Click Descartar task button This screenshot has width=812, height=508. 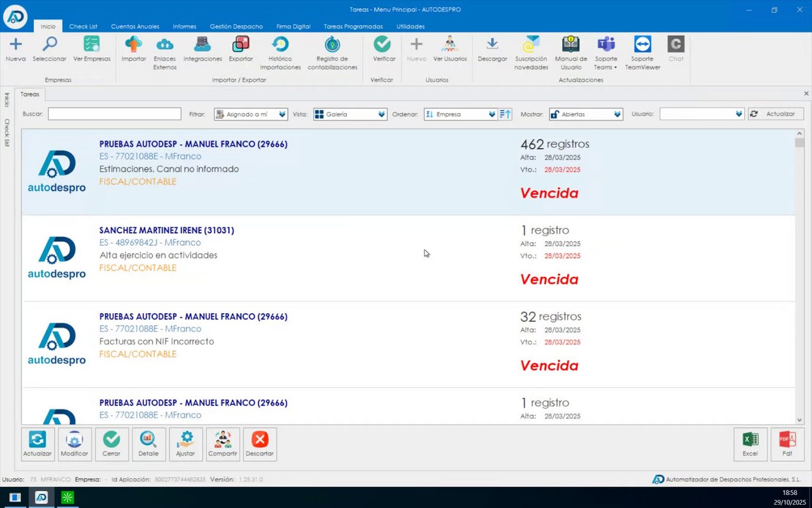[260, 444]
